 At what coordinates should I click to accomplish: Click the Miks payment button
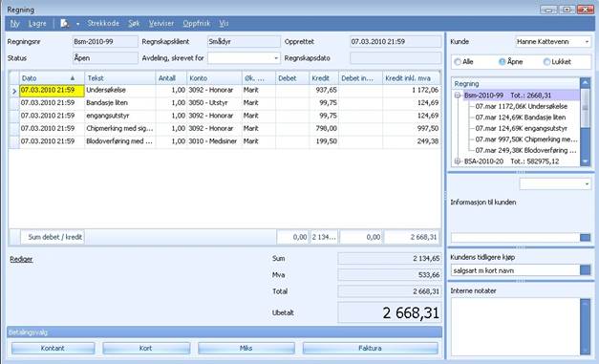pyautogui.click(x=246, y=348)
